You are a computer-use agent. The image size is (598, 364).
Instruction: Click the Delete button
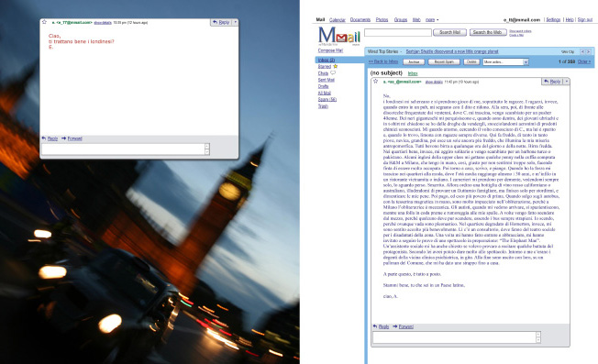tap(471, 61)
